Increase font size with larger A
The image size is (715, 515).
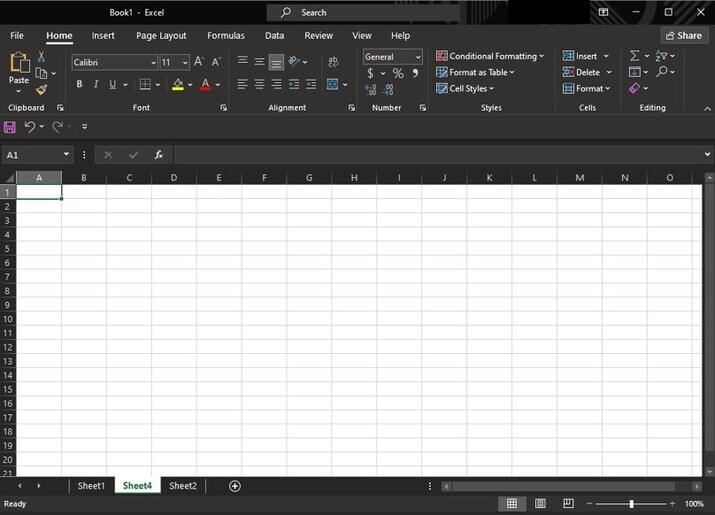pyautogui.click(x=199, y=62)
